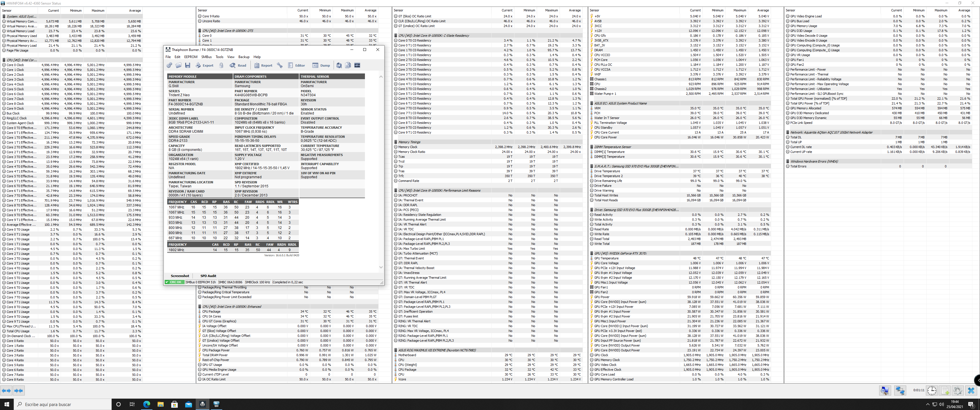
Task: Click the networked computers remote icon in HWiNFO
Action: click(x=900, y=391)
